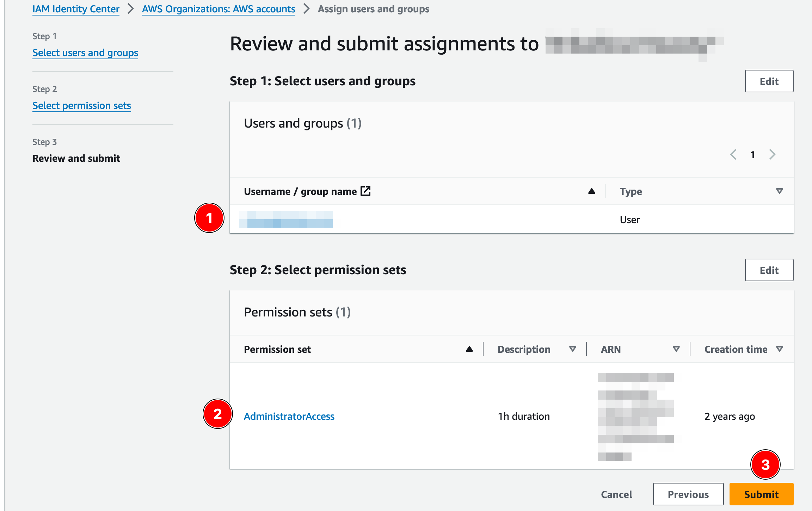Edit Step 2 permission sets

point(769,270)
